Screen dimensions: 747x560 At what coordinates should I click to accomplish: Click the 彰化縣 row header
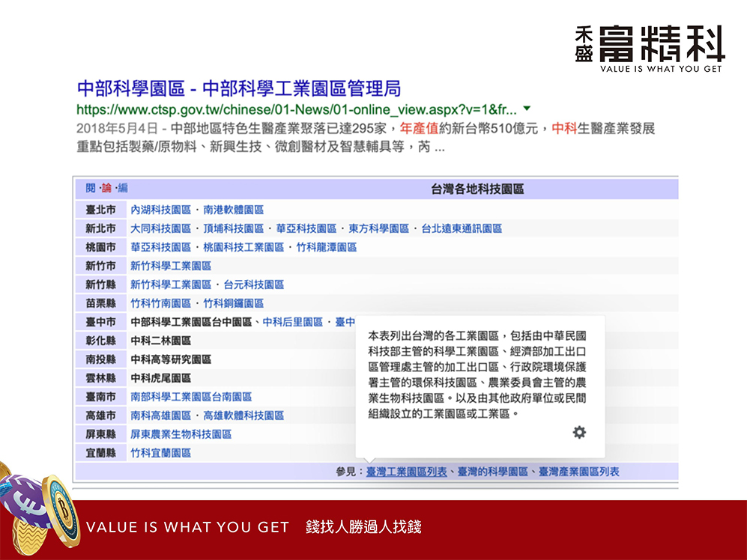point(100,341)
